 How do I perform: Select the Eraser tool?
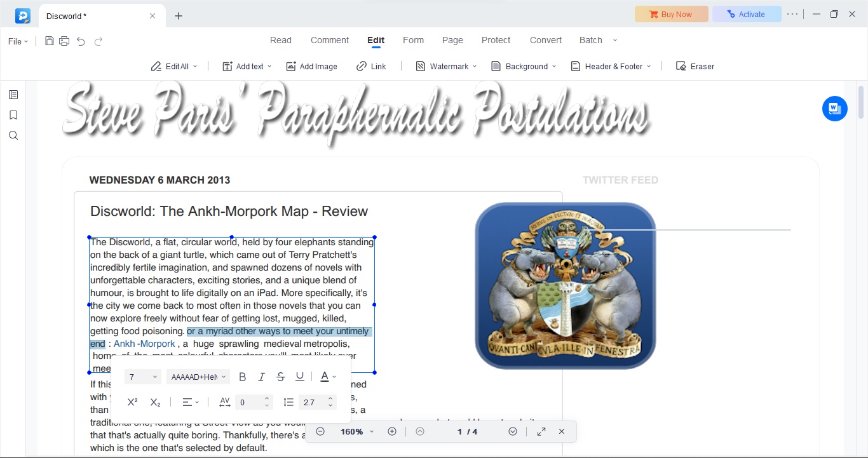tap(695, 66)
